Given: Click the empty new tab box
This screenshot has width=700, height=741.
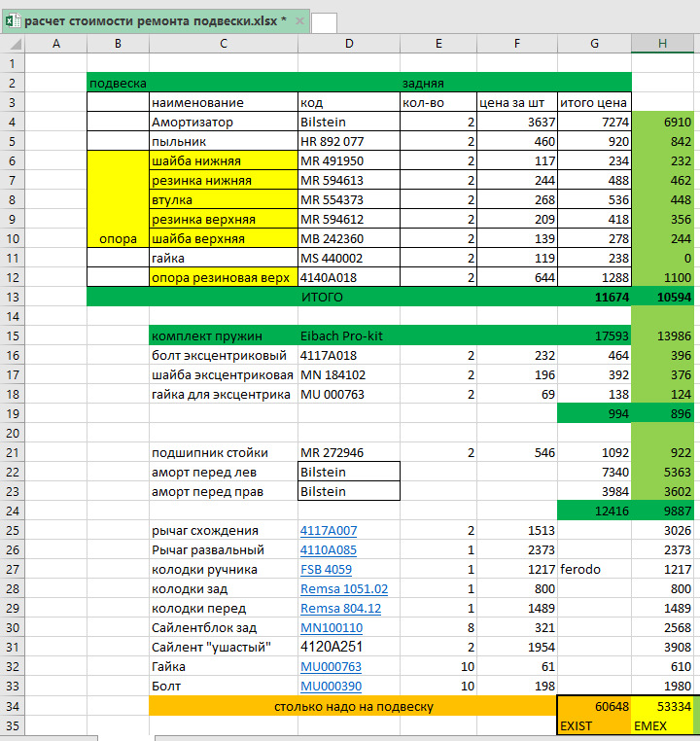Looking at the screenshot, I should (324, 22).
